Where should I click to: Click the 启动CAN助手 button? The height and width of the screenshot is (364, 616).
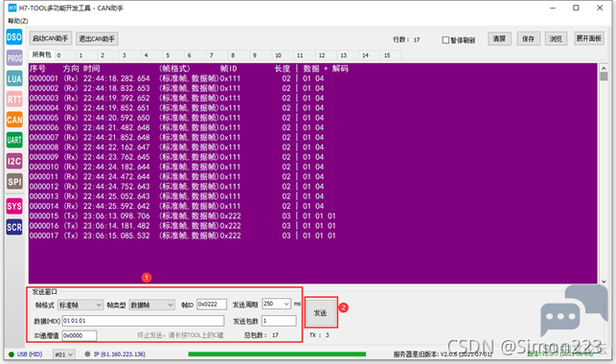point(51,38)
